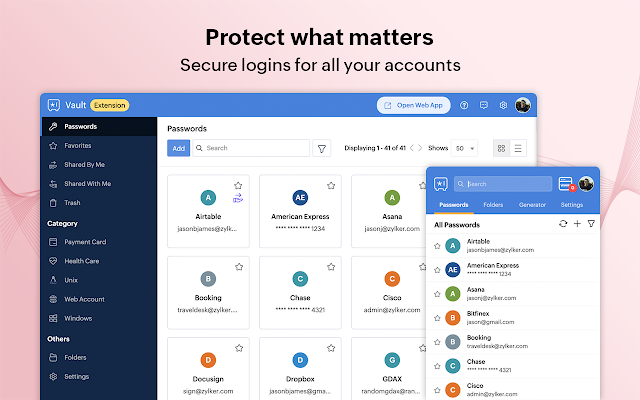Open Settings in the sidebar

99,377
